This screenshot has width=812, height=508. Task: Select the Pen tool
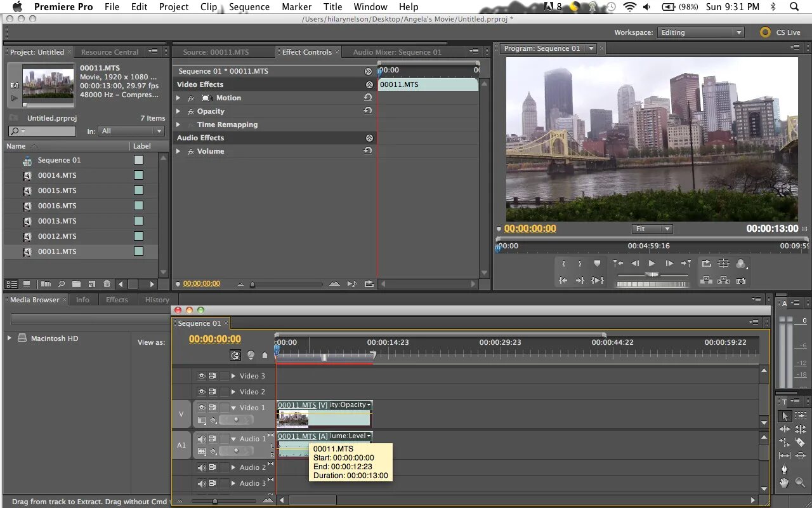(784, 469)
